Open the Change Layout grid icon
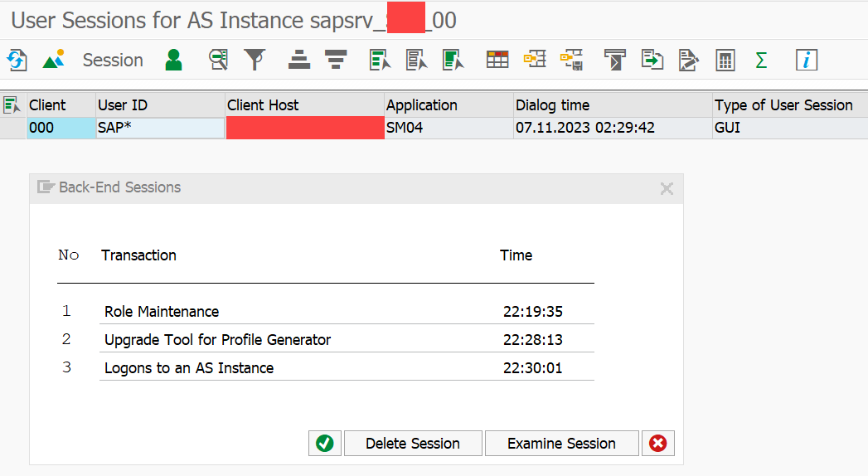The height and width of the screenshot is (476, 868). (x=497, y=60)
